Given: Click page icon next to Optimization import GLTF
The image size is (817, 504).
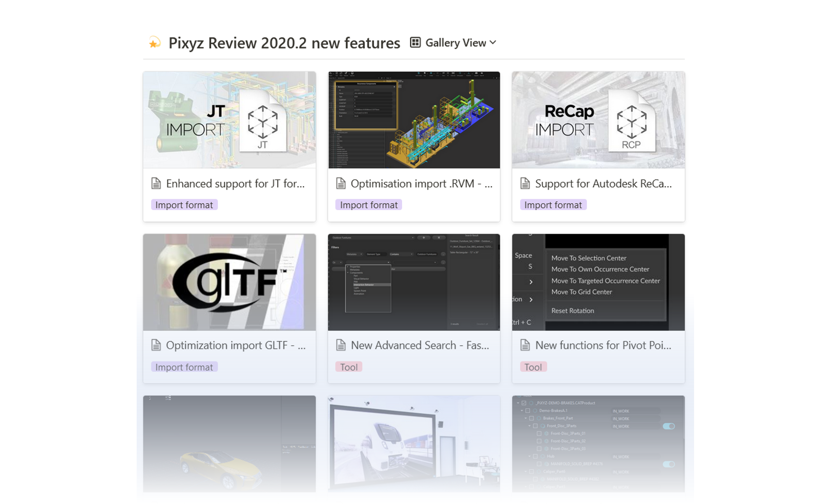Looking at the screenshot, I should [x=156, y=345].
